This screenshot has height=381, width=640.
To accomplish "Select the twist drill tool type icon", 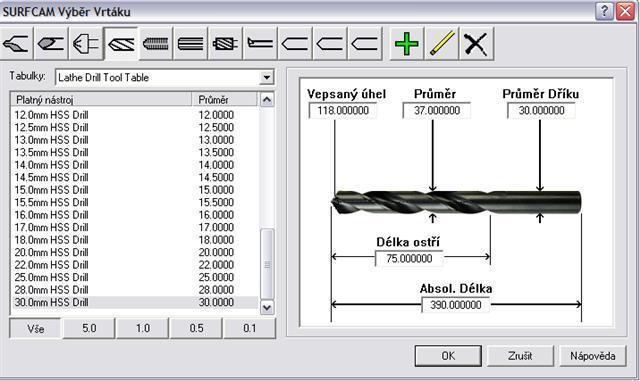I will click(x=121, y=43).
